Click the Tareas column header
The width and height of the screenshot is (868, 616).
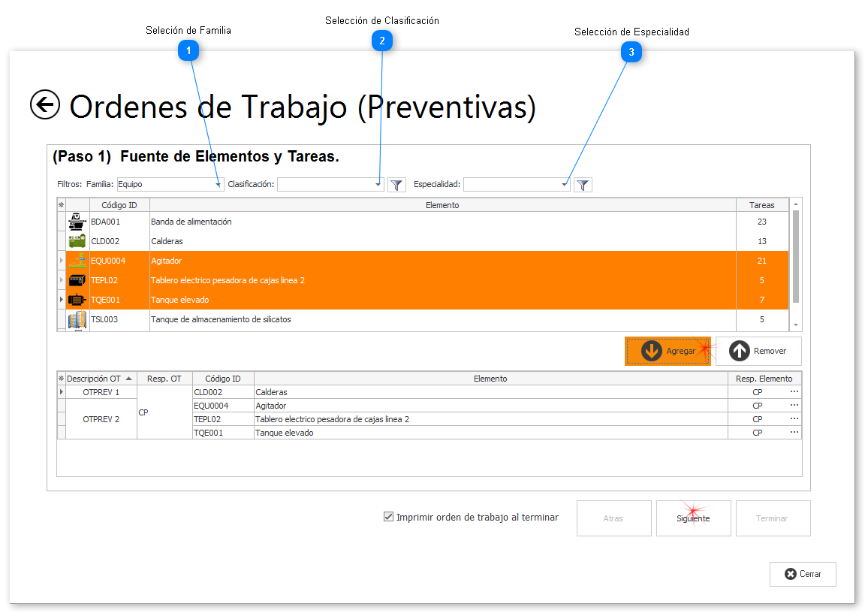click(761, 204)
